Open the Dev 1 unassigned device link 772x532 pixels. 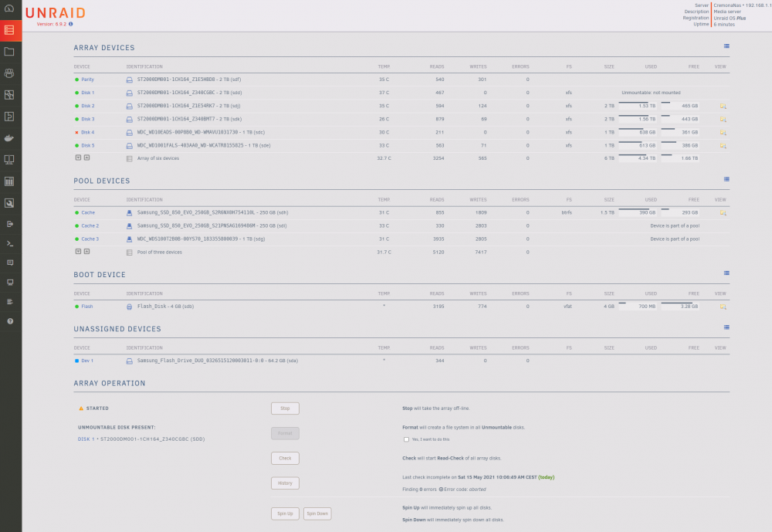[87, 361]
